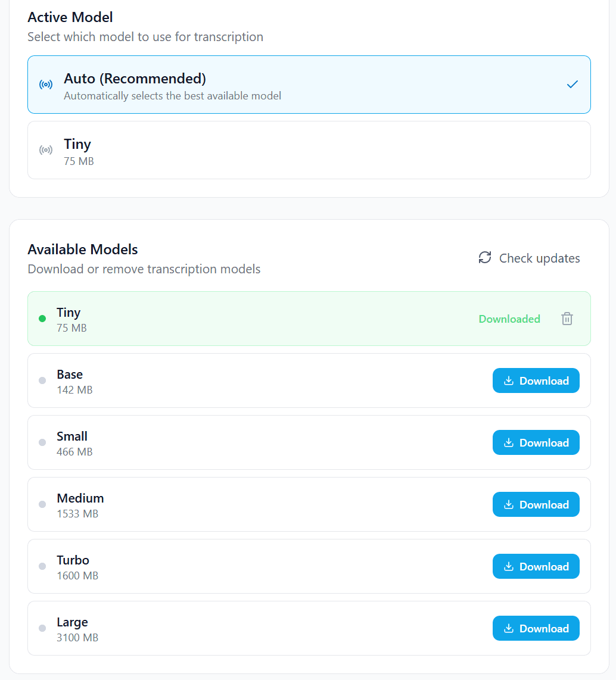This screenshot has height=680, width=616.
Task: Click the Turbo model row name
Action: click(x=73, y=560)
